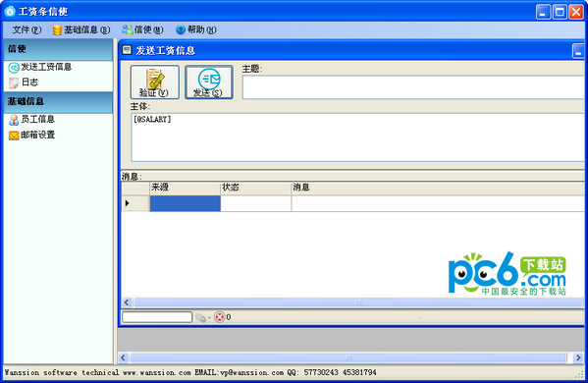Open the dropdown arrow beside the find icon
This screenshot has width=588, height=383.
[x=209, y=318]
